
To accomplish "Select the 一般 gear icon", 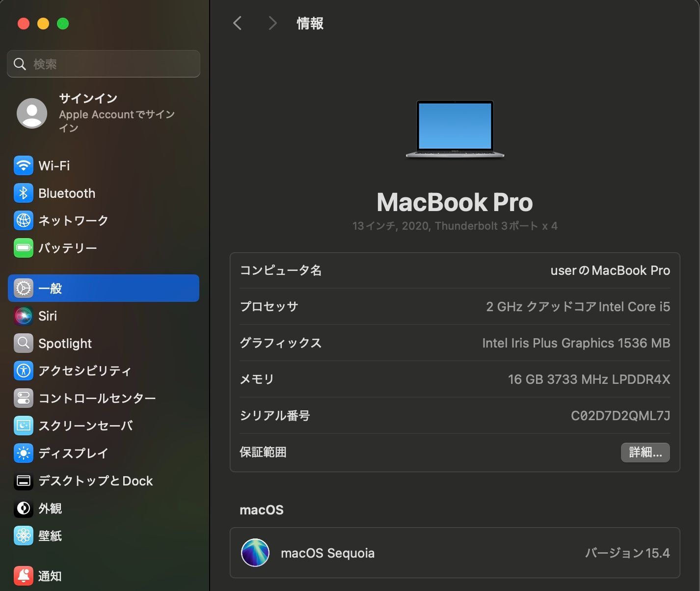I will point(24,288).
